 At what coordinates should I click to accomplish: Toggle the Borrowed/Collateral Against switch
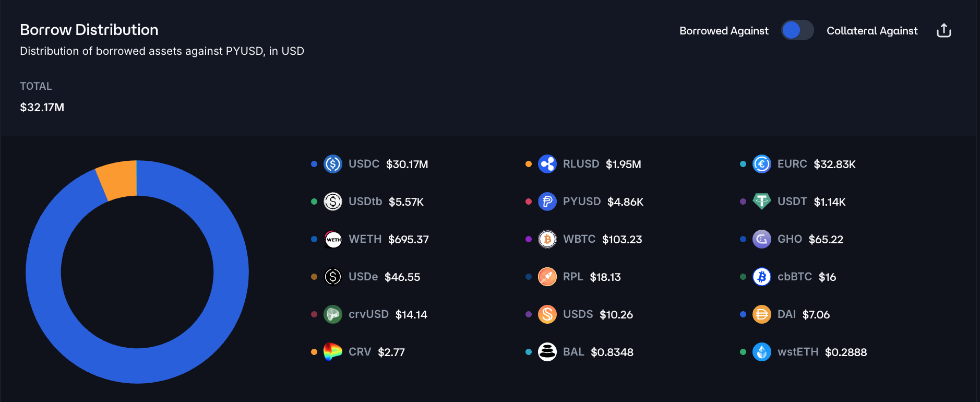[x=797, y=30]
